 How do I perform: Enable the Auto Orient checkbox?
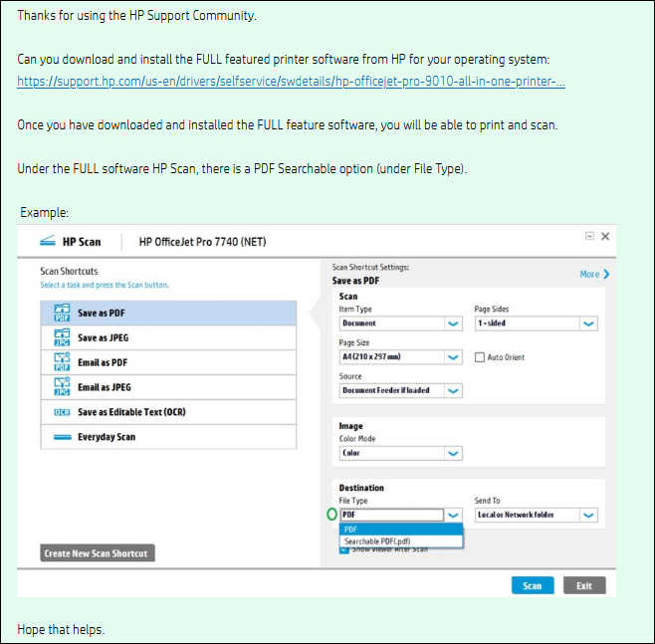click(x=480, y=357)
